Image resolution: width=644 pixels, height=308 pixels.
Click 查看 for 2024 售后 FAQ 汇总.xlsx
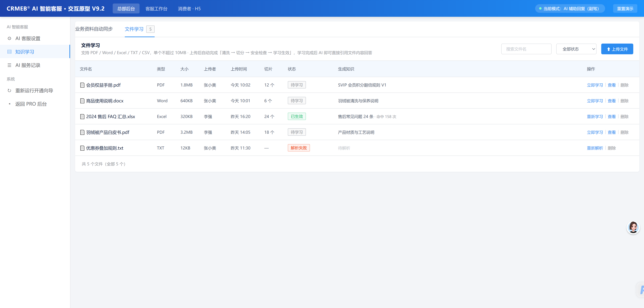coord(611,117)
